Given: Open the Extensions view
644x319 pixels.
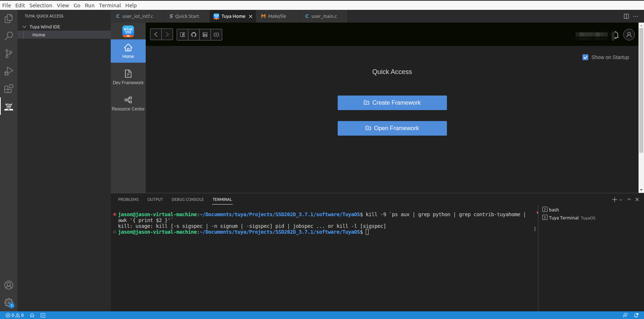Looking at the screenshot, I should (x=9, y=89).
